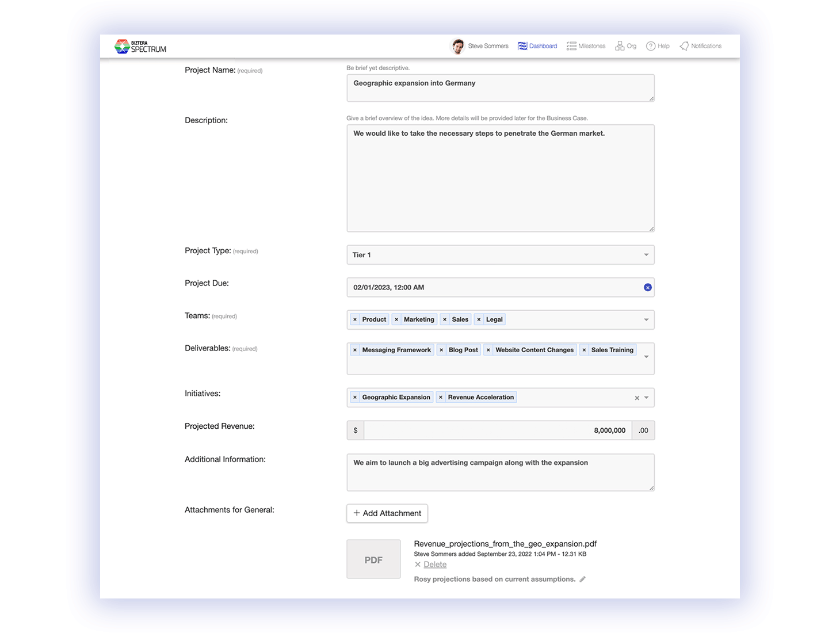The height and width of the screenshot is (633, 840).
Task: Open the Notifications menu item
Action: click(700, 46)
